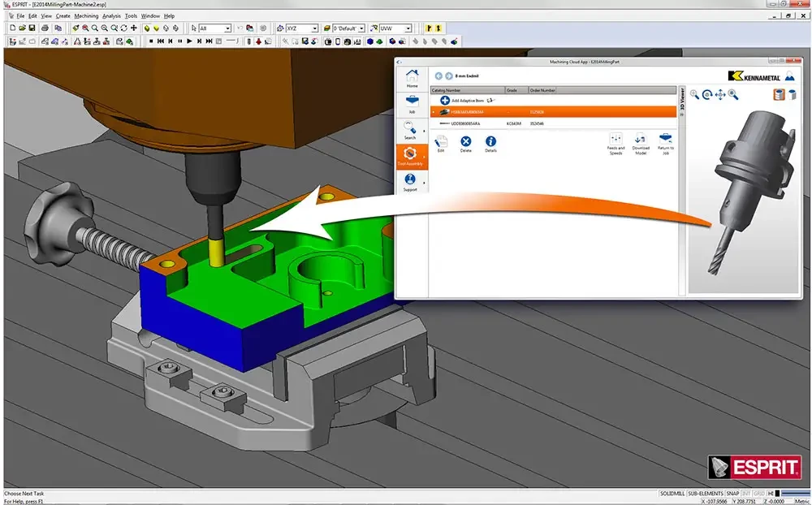Toggle SNAP mode in status bar
812x505 pixels.
(732, 494)
